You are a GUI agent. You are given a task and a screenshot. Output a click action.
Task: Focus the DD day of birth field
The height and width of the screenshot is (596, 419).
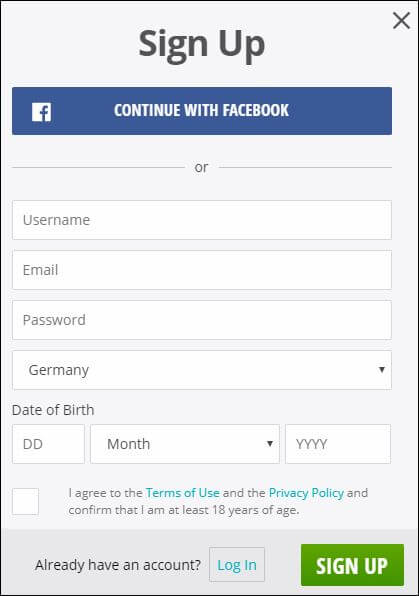(x=48, y=444)
